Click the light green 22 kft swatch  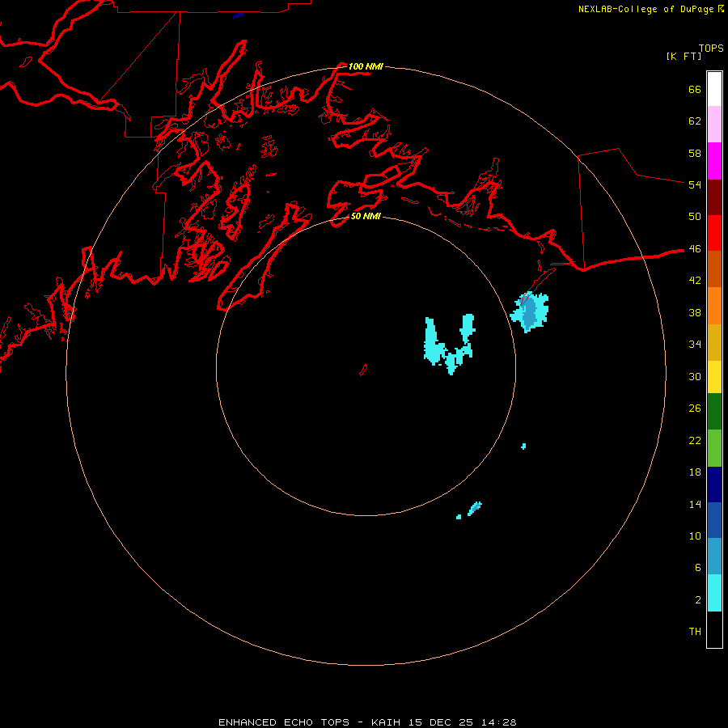coord(714,447)
